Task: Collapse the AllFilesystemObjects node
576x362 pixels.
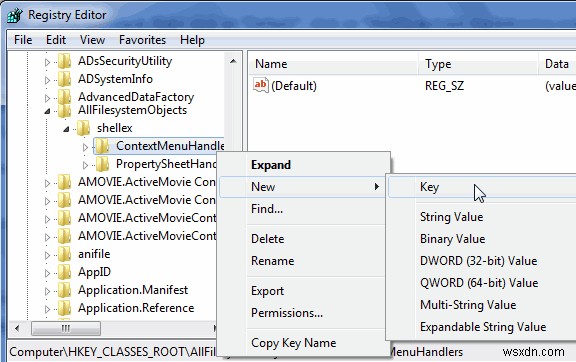Action: [x=47, y=111]
